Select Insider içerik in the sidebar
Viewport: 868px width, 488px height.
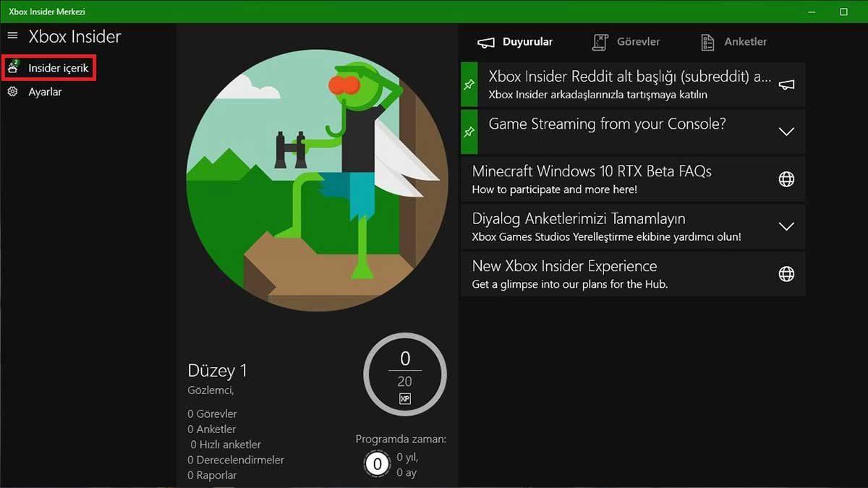[x=55, y=67]
